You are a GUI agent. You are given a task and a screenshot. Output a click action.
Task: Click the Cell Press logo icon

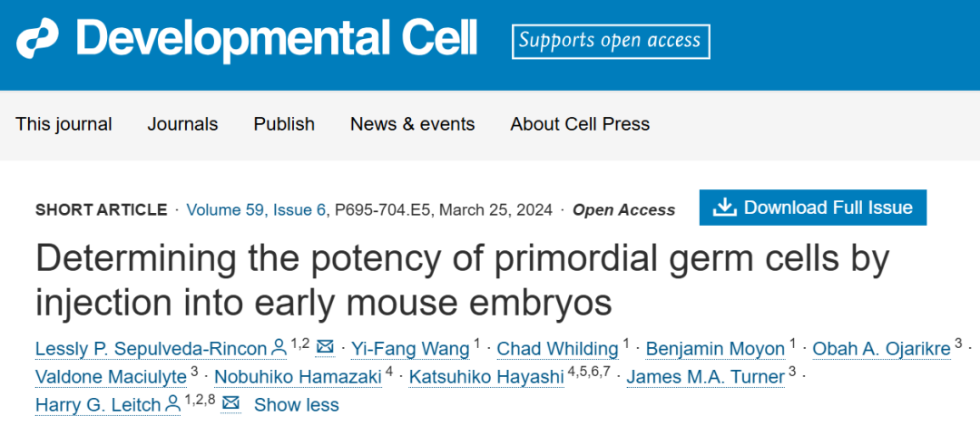(37, 39)
